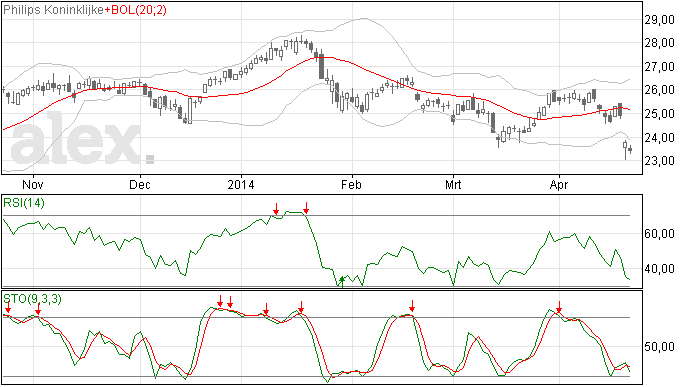This screenshot has width=690, height=387.
Task: Click the 'RSI(14)' panel label
Action: (24, 203)
